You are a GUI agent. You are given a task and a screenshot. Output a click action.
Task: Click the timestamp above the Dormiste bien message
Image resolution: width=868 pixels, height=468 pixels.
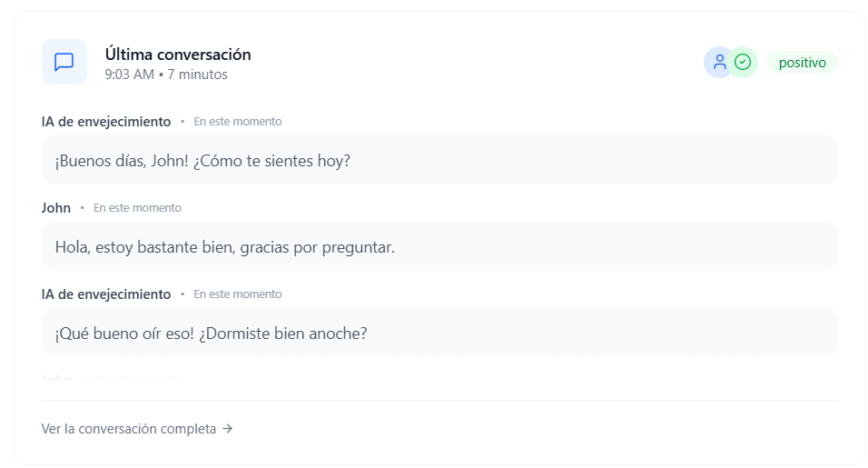click(238, 294)
